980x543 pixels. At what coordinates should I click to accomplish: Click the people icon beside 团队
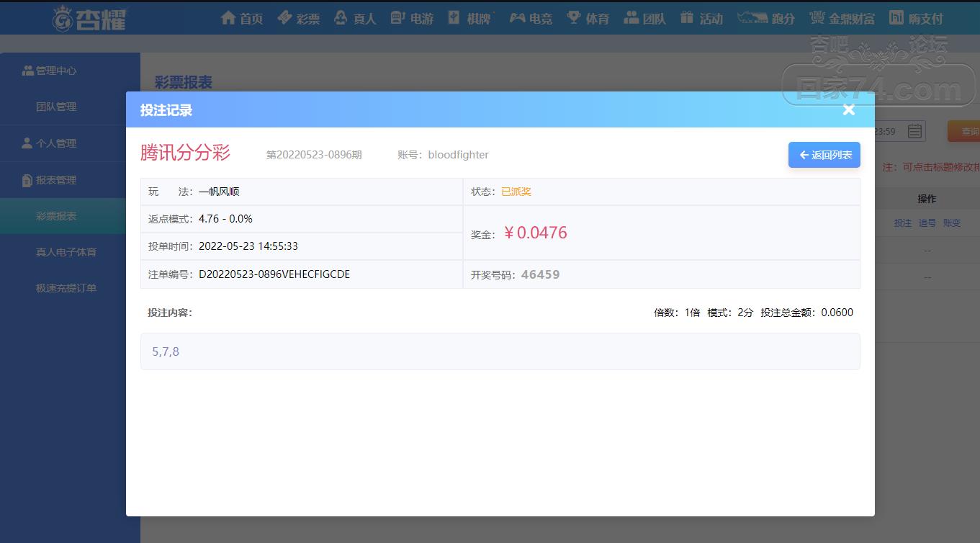tap(631, 17)
